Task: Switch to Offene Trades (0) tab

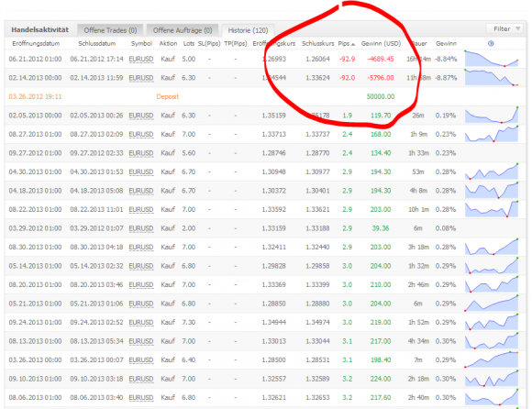Action: pos(110,30)
